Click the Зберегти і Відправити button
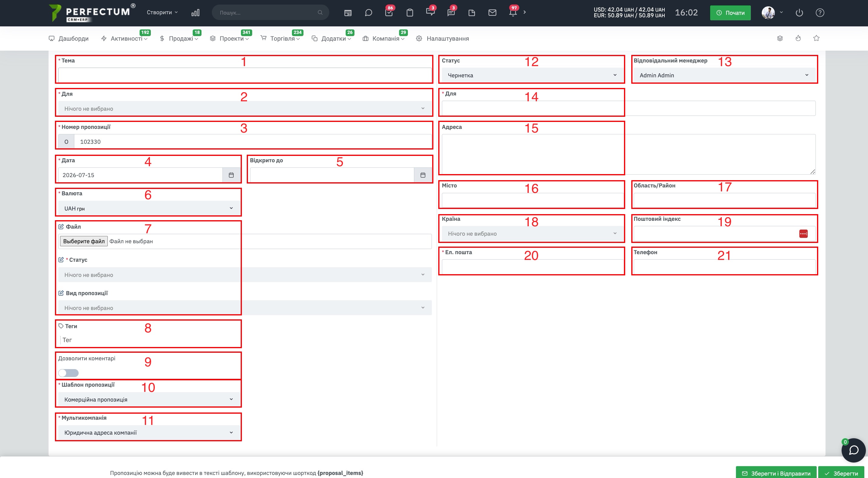 (776, 473)
